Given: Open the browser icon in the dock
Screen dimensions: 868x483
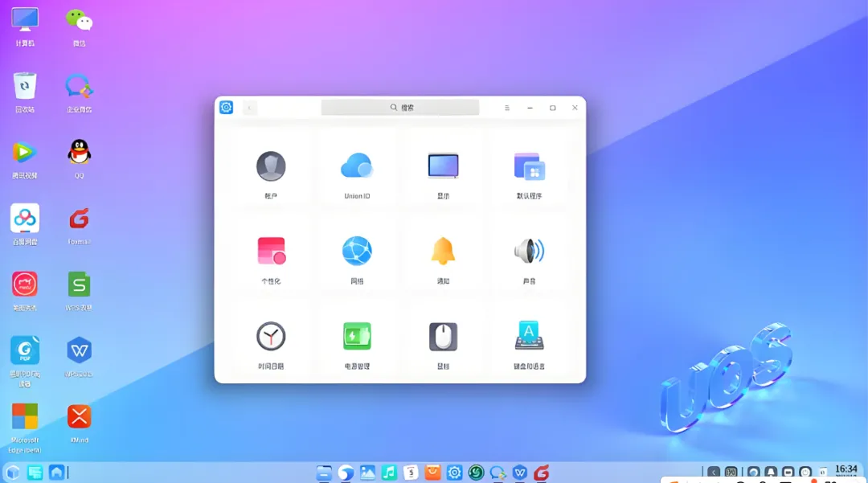Looking at the screenshot, I should (x=346, y=473).
